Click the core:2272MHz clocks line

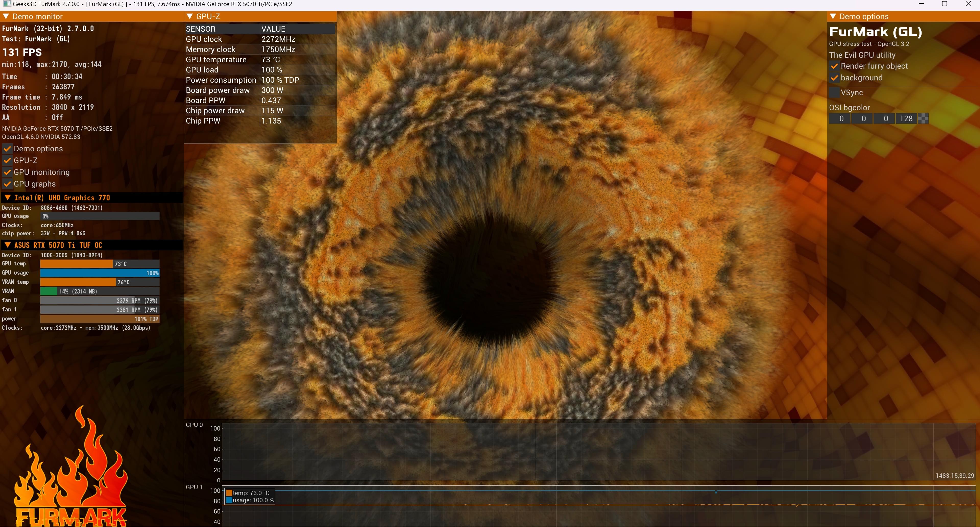(76, 328)
